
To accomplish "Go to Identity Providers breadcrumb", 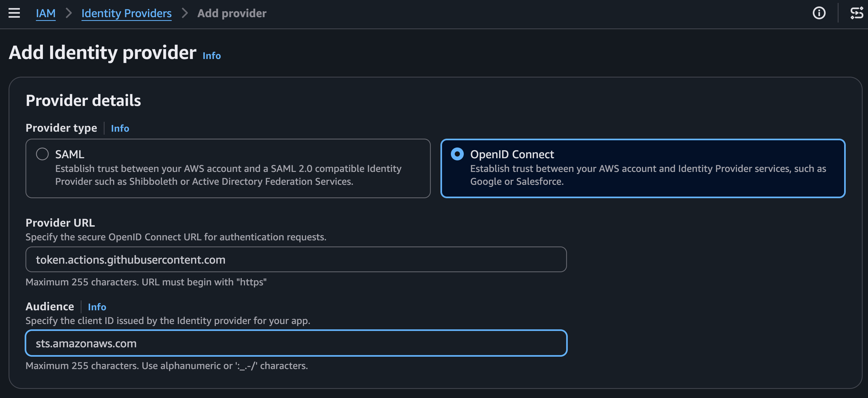I will coord(126,13).
